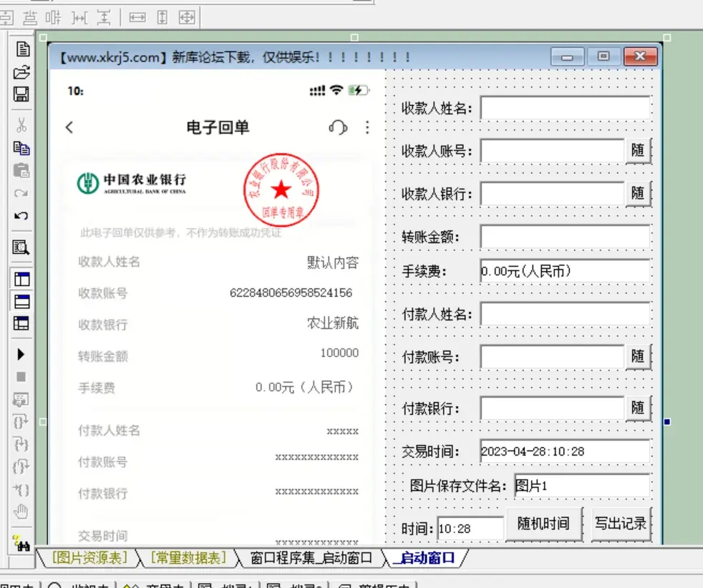Image resolution: width=703 pixels, height=588 pixels.
Task: Toggle the first panel layout icon
Action: point(21,279)
